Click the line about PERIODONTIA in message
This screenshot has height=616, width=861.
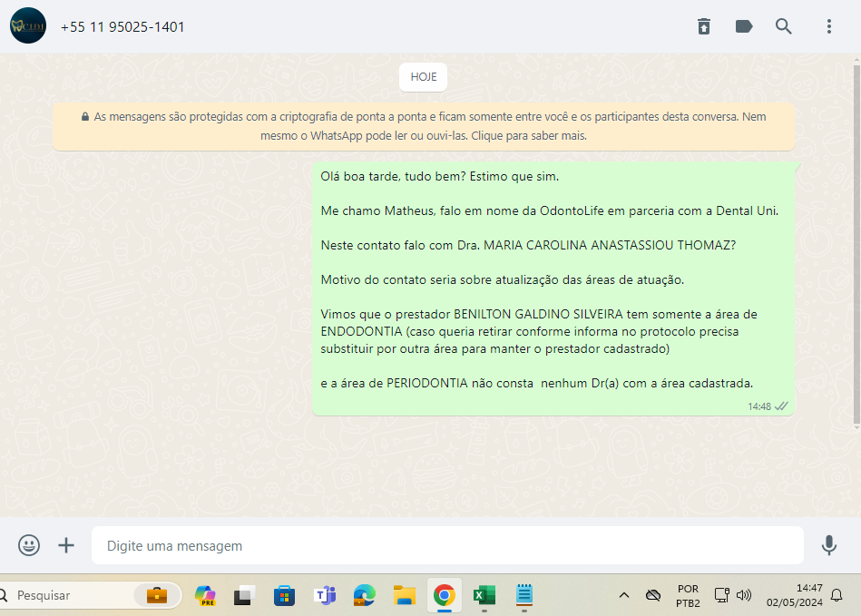click(537, 383)
